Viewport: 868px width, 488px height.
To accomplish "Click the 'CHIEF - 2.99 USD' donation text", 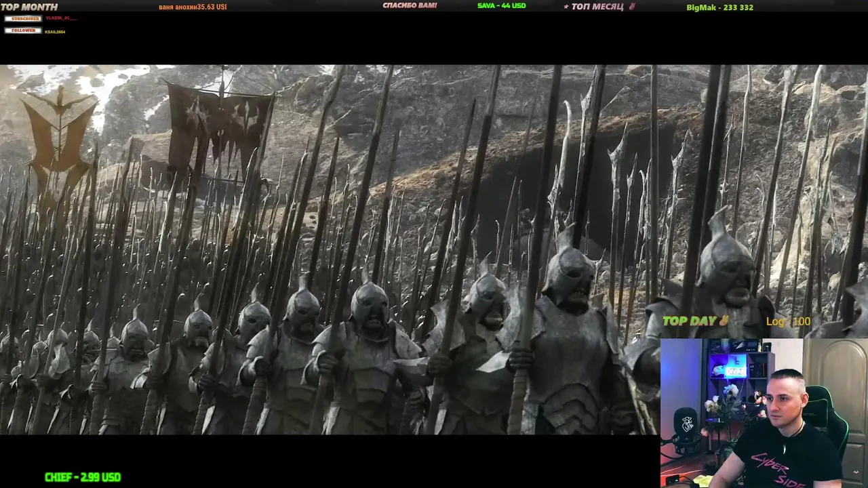I will [83, 477].
